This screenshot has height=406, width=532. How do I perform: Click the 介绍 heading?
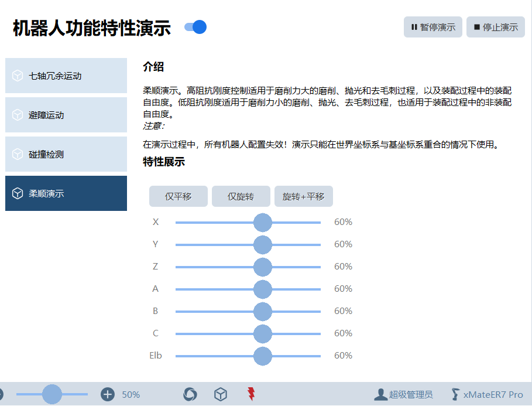tap(153, 67)
